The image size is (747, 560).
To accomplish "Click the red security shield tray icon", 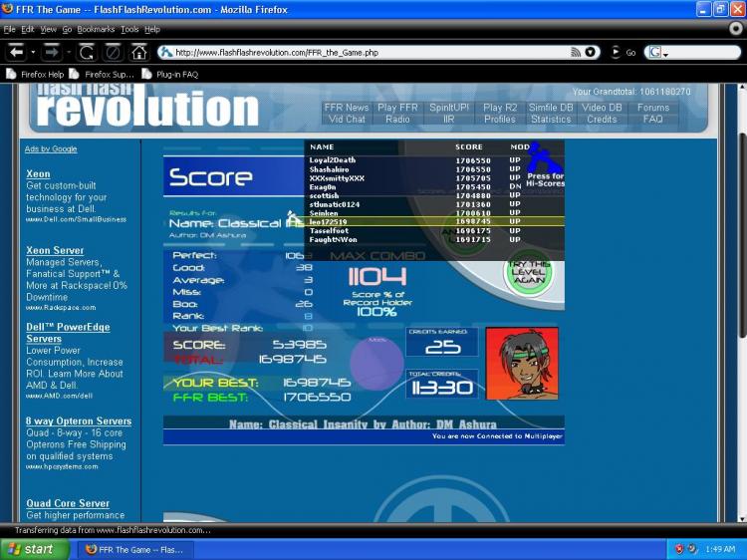I will (x=679, y=549).
